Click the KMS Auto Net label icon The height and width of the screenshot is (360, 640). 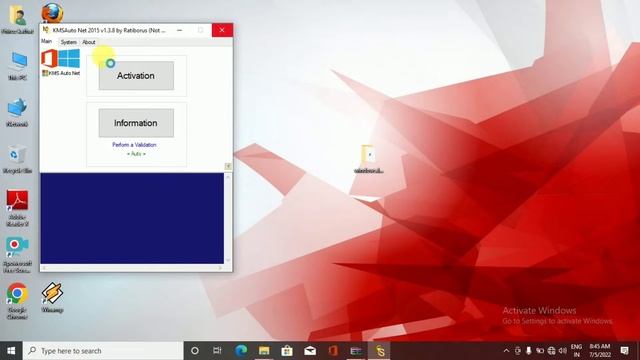61,73
